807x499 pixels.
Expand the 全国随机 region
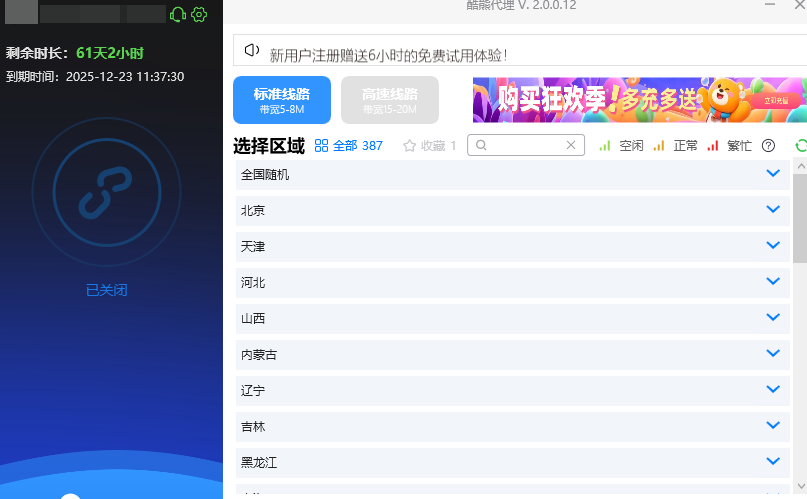pyautogui.click(x=772, y=174)
